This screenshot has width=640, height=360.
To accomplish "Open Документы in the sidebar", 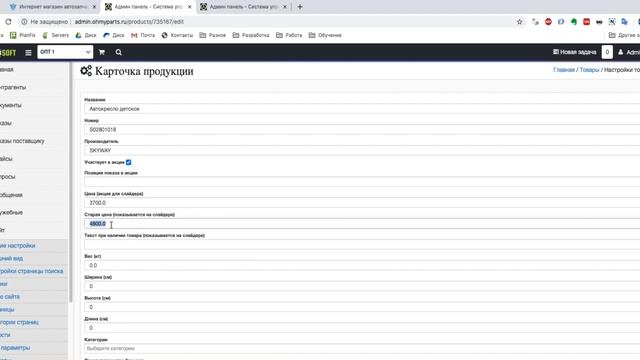I will 11,105.
